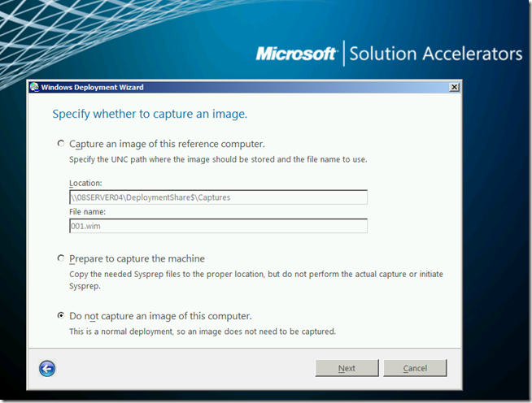Click the 'Windows Deployment Wizard' title text
The height and width of the screenshot is (403, 532).
(92, 87)
